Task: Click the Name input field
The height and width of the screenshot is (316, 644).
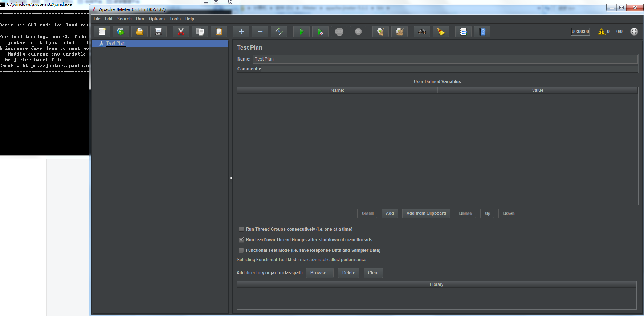Action: pyautogui.click(x=445, y=59)
